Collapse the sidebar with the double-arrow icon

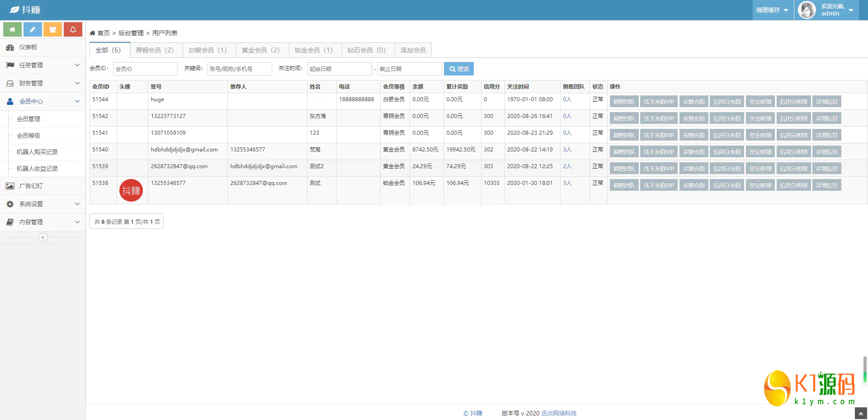coord(43,237)
